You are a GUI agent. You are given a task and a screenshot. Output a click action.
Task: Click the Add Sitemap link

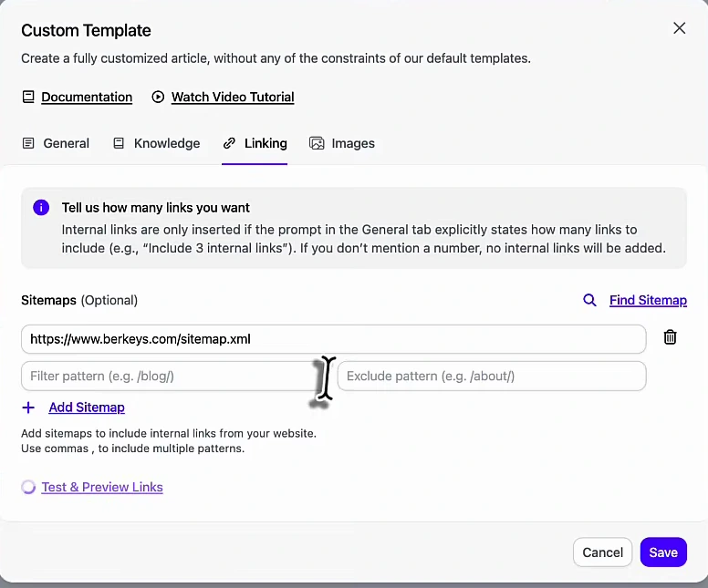click(87, 407)
